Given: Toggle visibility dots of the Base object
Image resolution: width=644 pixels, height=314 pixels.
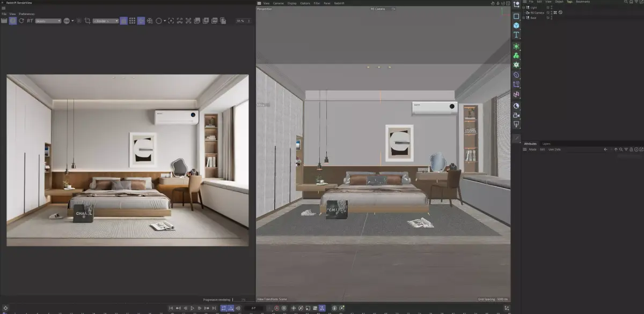Looking at the screenshot, I should tap(552, 18).
